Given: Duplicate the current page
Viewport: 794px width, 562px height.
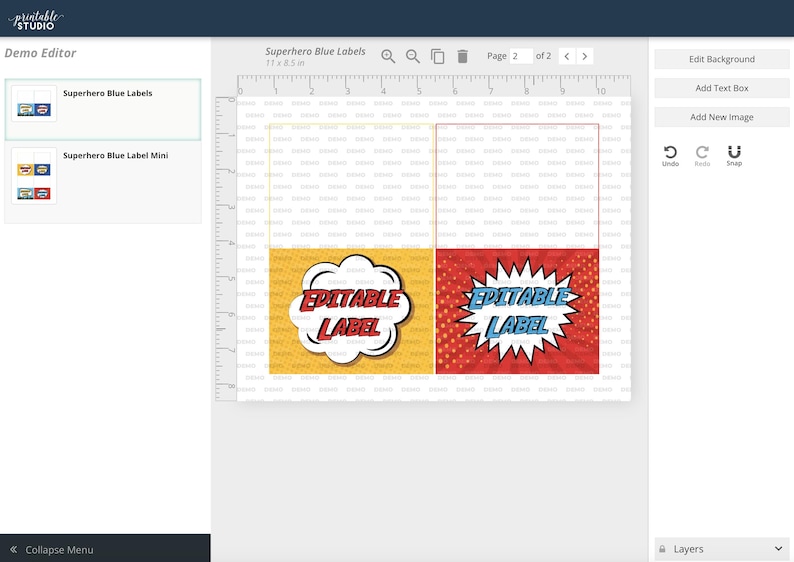Looking at the screenshot, I should point(438,56).
